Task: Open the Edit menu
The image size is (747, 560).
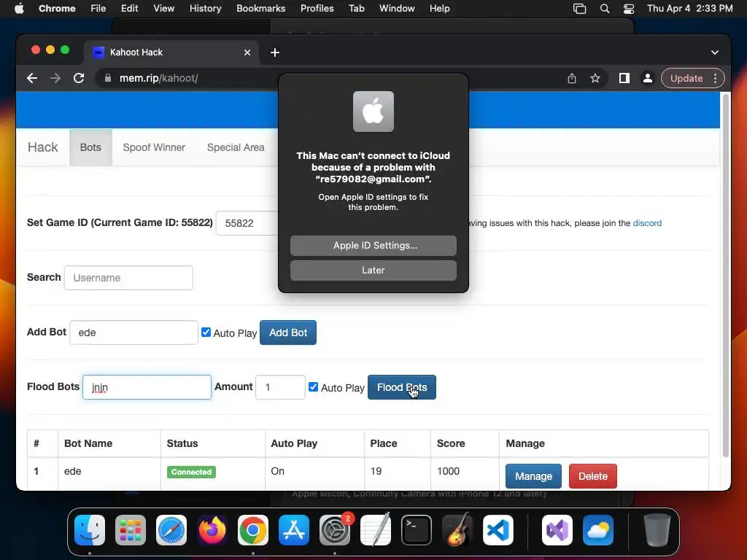Action: 129,9
